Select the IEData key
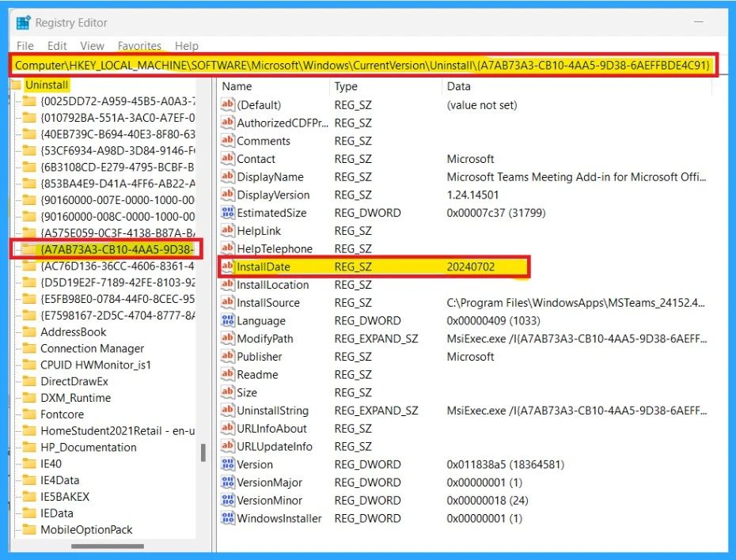 (57, 513)
